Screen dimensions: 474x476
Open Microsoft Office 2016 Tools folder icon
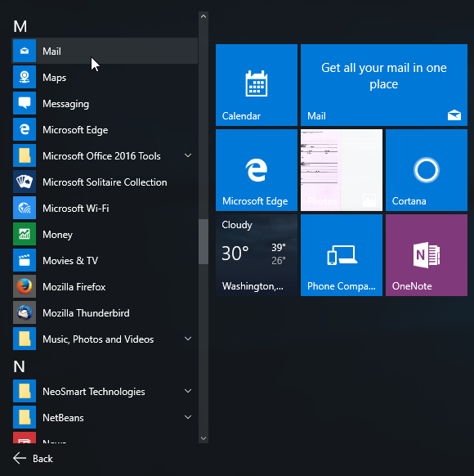tap(25, 155)
